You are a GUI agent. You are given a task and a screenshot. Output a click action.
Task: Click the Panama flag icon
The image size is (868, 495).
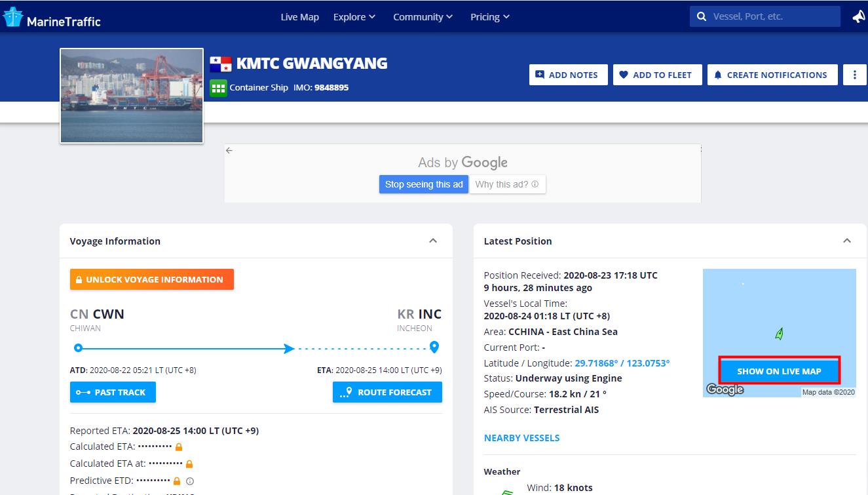(x=221, y=64)
